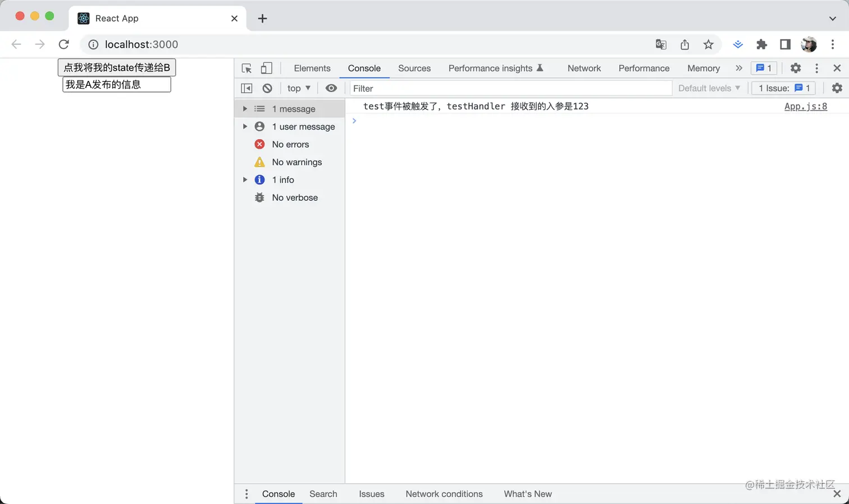View site information for localhost

click(93, 44)
